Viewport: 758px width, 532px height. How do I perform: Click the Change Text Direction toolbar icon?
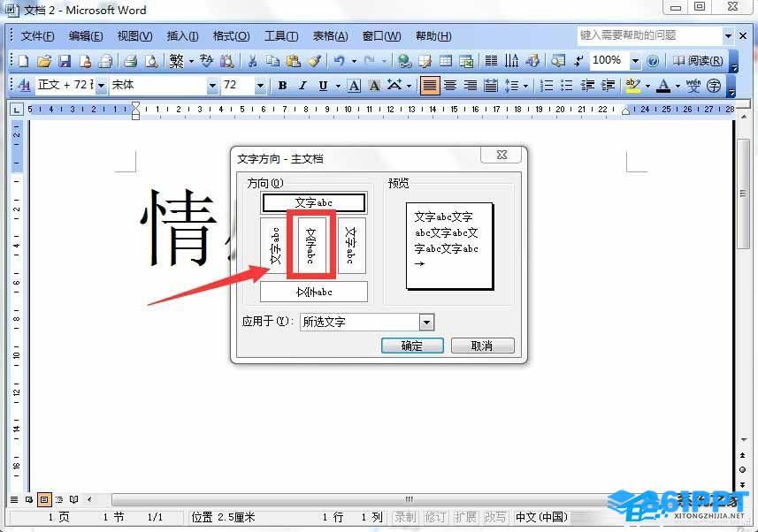(x=511, y=61)
